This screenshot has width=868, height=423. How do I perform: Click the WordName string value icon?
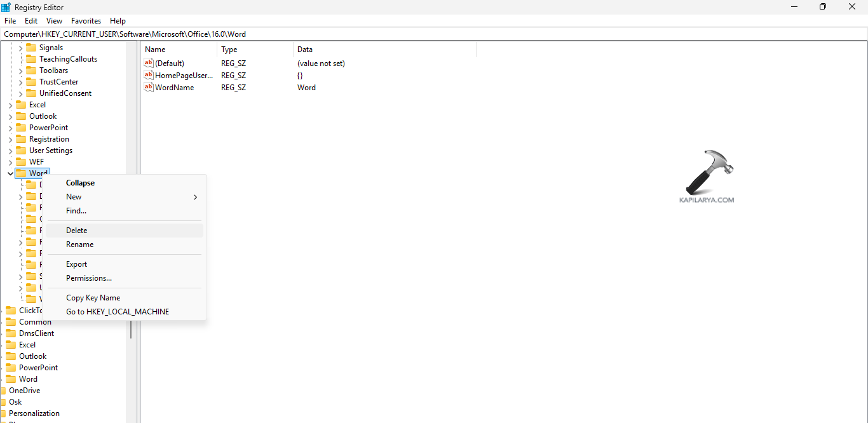pos(149,87)
